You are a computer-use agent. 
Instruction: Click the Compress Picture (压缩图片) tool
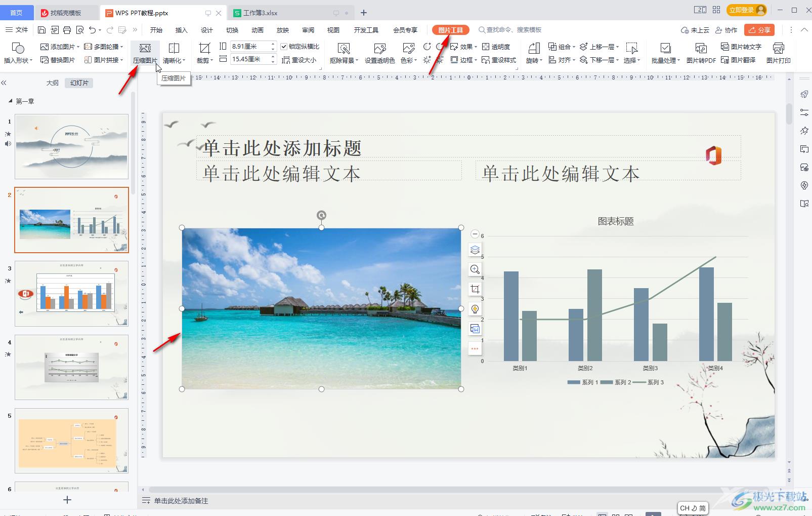coord(145,53)
